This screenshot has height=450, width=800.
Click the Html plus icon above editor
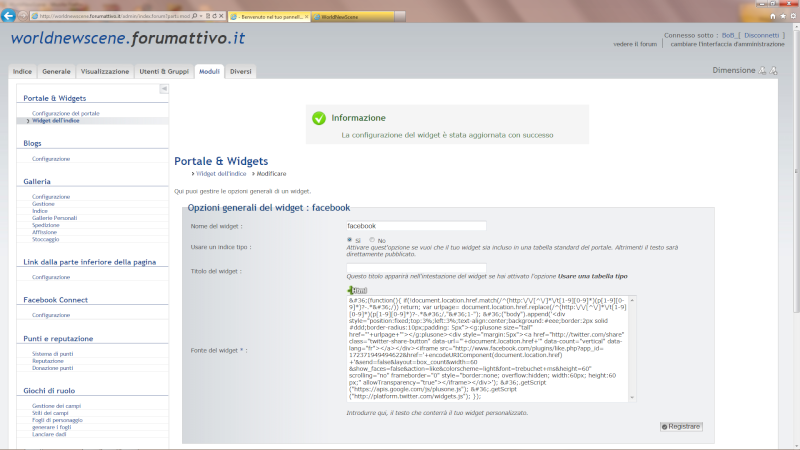357,290
